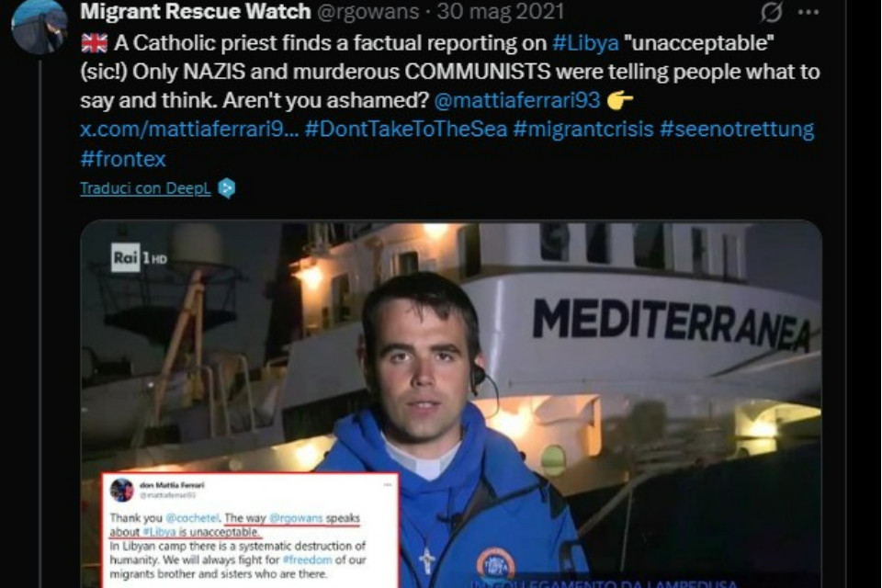Click Traduci con DeepL translate link
The image size is (882, 588).
(145, 188)
